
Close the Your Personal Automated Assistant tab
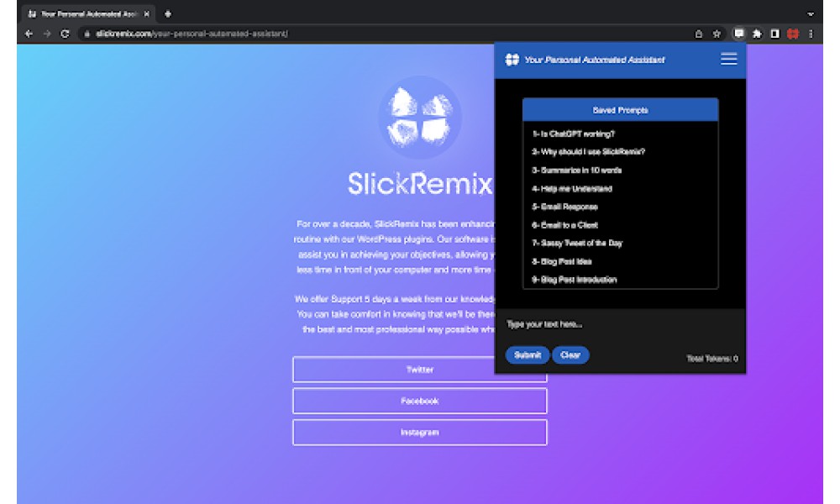coord(147,14)
